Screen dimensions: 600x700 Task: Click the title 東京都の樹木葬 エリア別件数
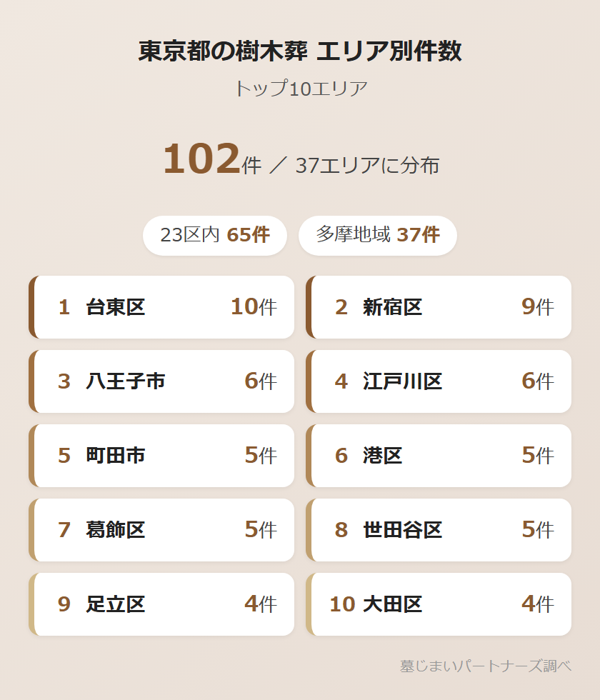coord(300,52)
